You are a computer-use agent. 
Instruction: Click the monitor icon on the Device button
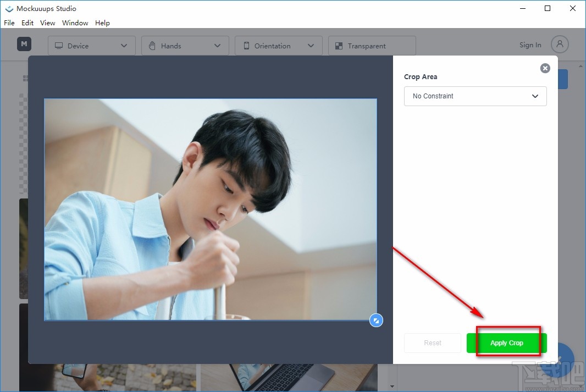(x=59, y=46)
